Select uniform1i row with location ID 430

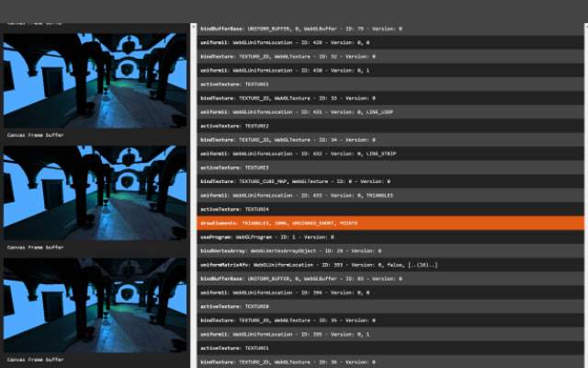pos(390,70)
